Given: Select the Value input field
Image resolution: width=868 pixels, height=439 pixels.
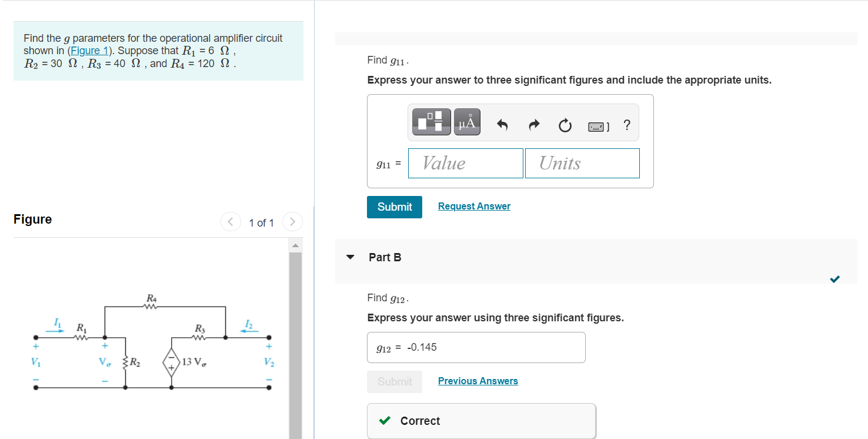Looking at the screenshot, I should [x=465, y=163].
